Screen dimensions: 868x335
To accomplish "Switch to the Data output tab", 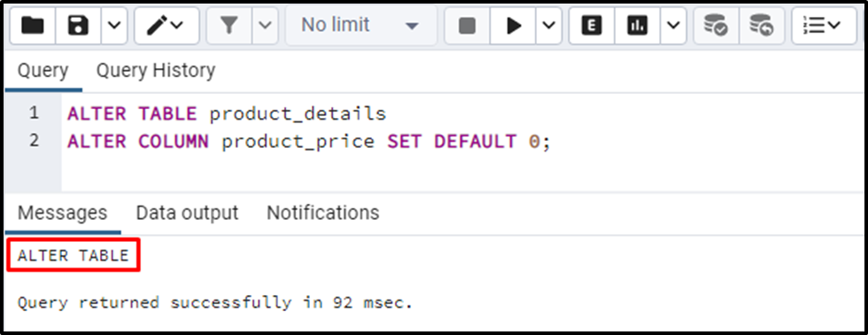I will [x=187, y=213].
